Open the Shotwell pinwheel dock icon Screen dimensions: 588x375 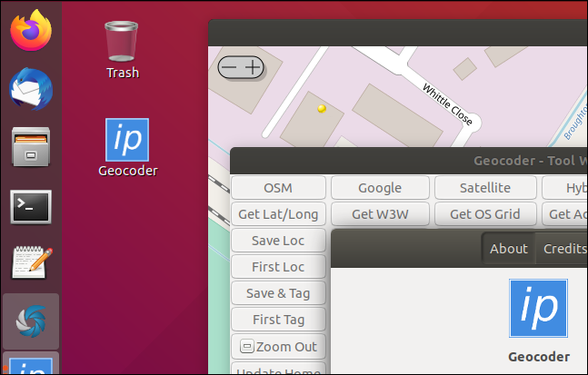coord(31,321)
